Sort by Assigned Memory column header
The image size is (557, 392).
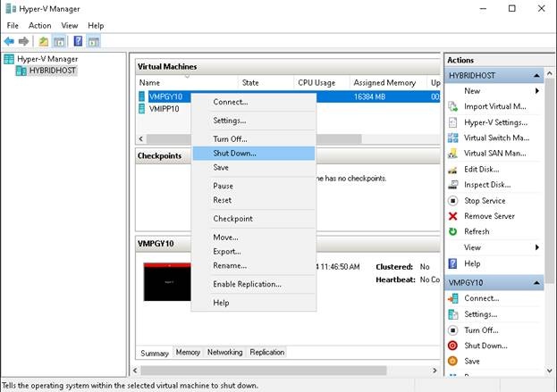tap(388, 83)
